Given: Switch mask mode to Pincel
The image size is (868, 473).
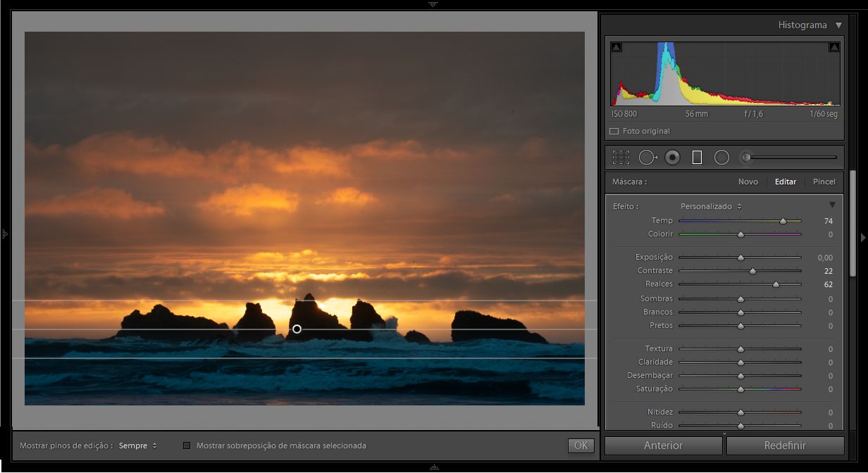Looking at the screenshot, I should pos(824,182).
